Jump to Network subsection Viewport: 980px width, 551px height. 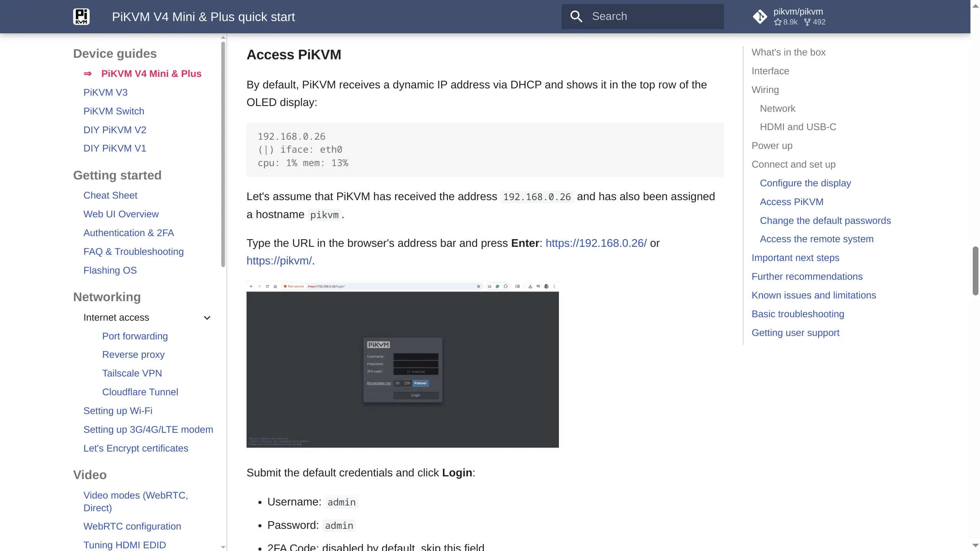(x=777, y=109)
